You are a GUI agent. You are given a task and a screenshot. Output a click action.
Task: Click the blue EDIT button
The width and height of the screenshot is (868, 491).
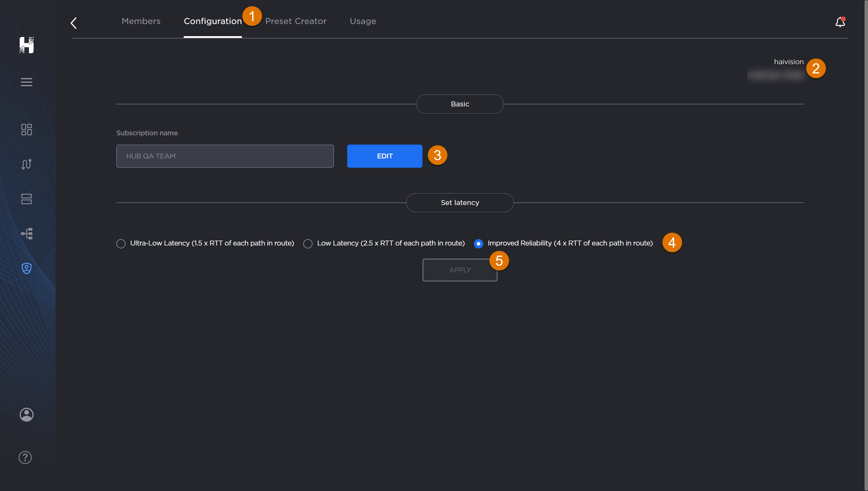(x=384, y=156)
